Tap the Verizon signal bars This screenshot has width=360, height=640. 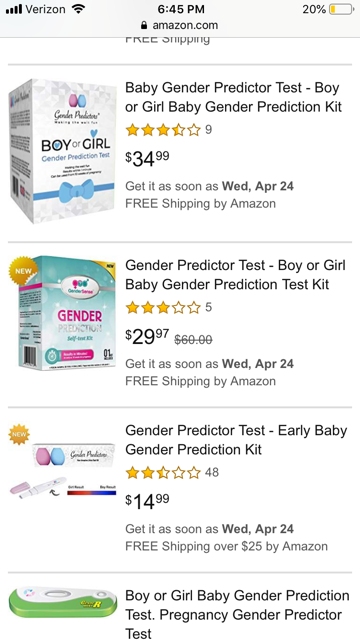(x=14, y=9)
